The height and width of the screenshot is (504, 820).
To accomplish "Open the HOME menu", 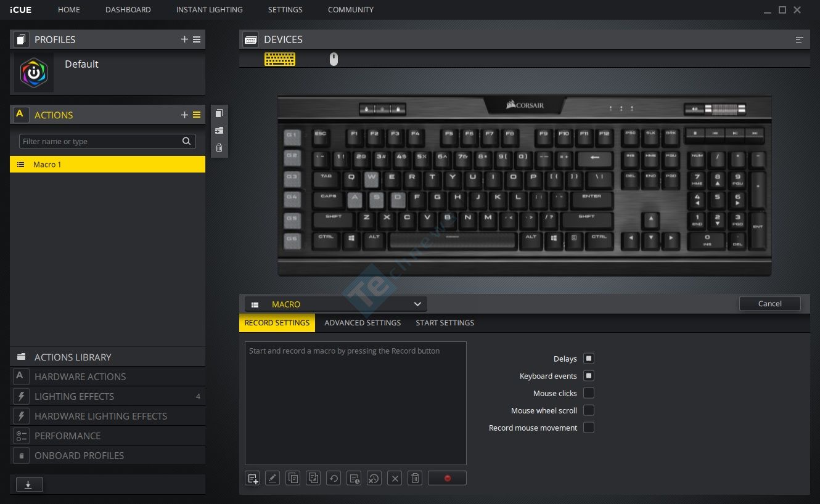I will 69,10.
